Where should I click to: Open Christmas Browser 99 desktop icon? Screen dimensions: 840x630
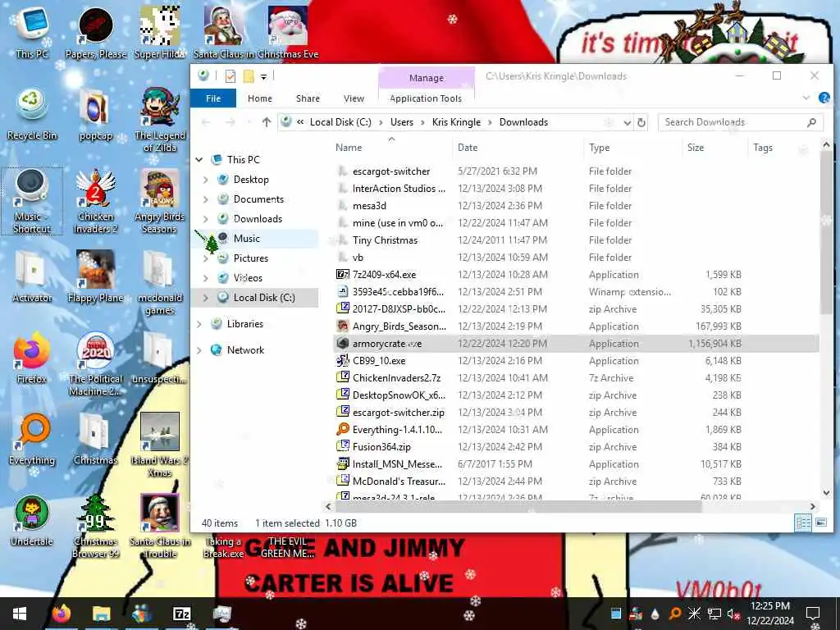tap(96, 526)
